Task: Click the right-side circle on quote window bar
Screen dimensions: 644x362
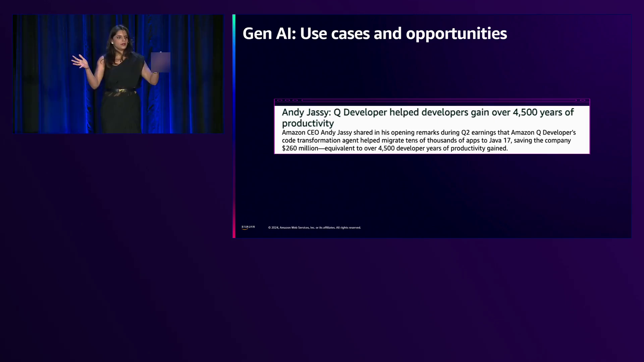Action: point(583,100)
